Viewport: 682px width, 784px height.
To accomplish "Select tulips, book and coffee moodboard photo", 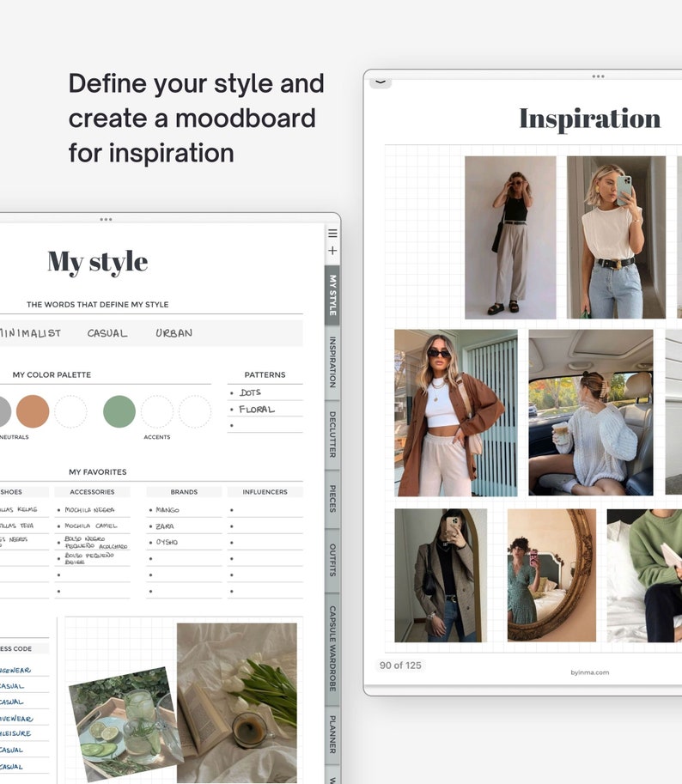I will (237, 703).
